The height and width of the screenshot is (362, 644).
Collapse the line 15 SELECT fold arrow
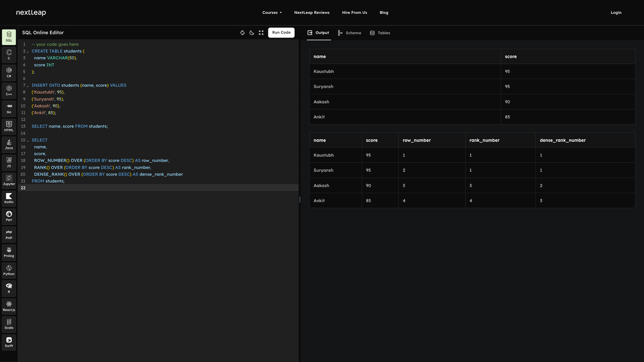pyautogui.click(x=27, y=141)
